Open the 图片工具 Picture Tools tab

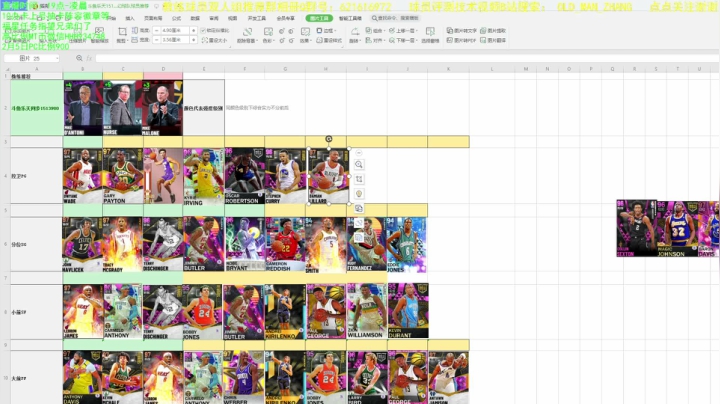click(319, 18)
